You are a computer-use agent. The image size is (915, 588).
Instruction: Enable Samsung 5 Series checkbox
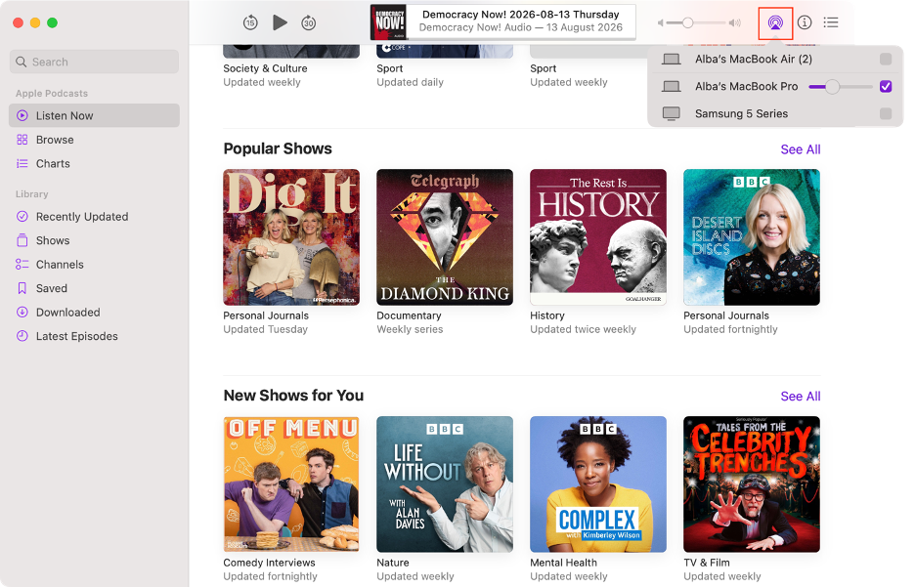[x=886, y=113]
